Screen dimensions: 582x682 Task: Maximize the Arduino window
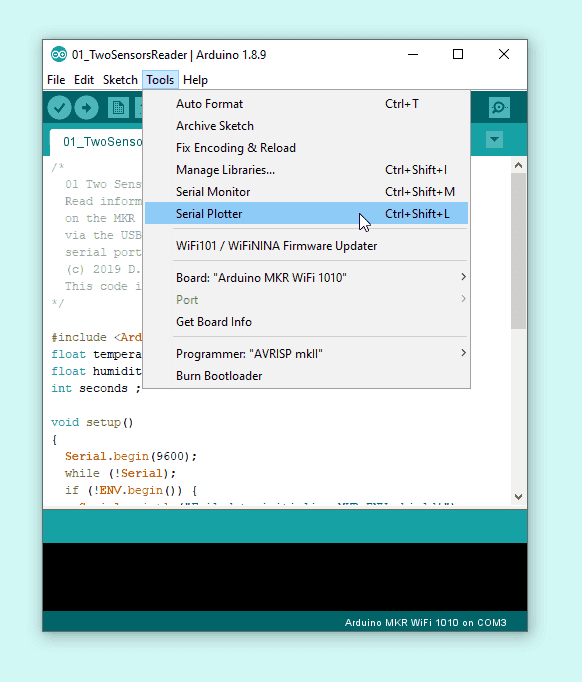458,54
